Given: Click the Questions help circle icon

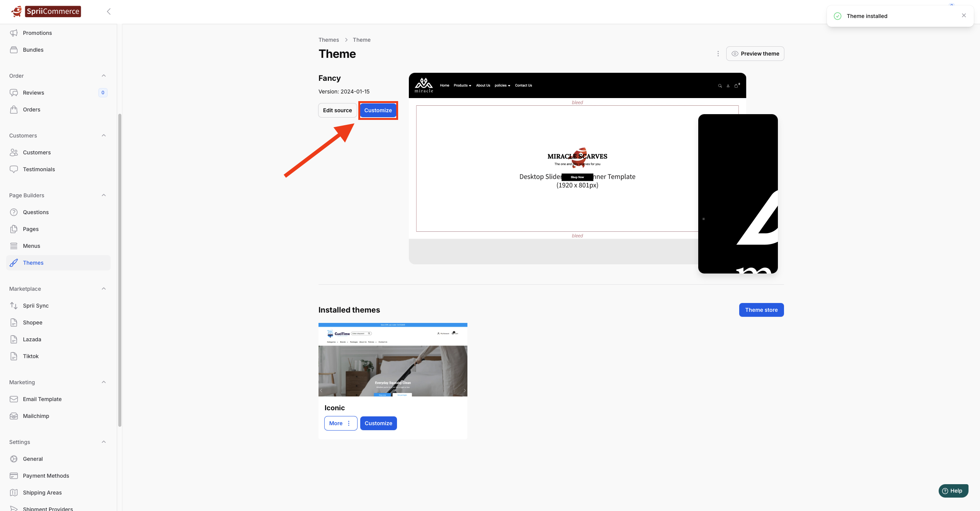Looking at the screenshot, I should point(14,212).
